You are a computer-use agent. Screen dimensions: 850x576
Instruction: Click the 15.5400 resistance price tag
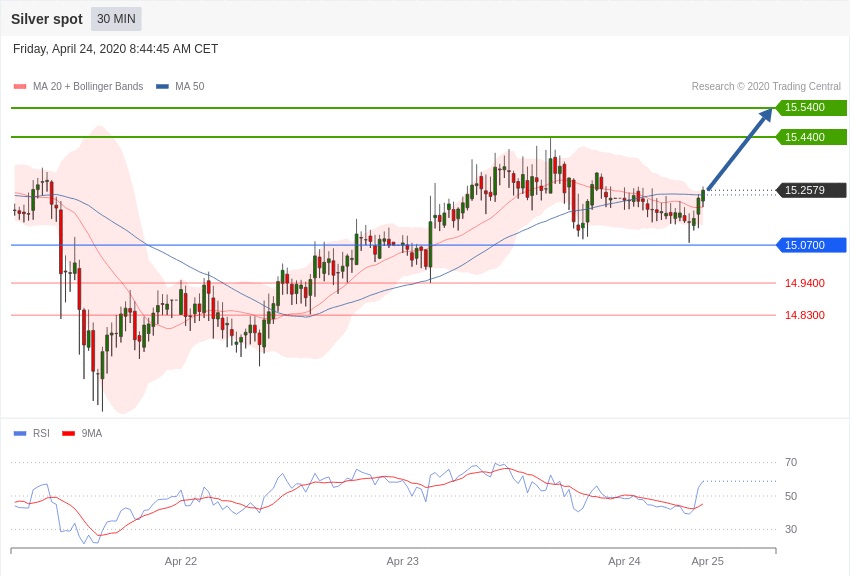click(x=811, y=107)
